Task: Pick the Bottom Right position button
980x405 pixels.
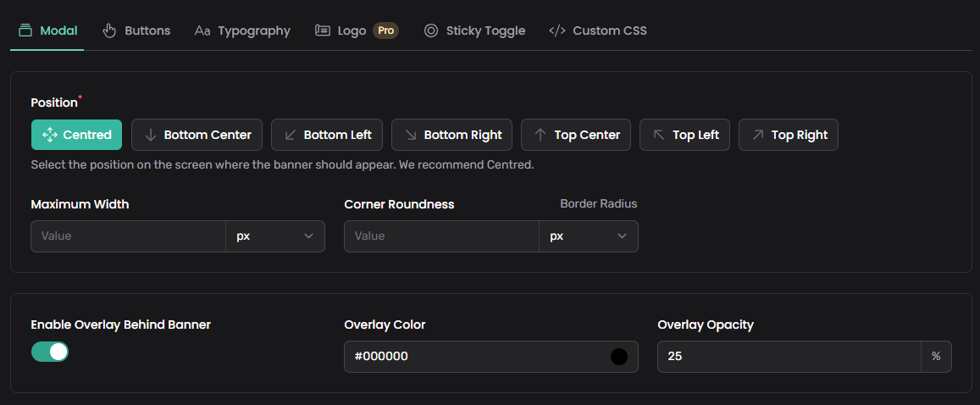Action: [451, 135]
